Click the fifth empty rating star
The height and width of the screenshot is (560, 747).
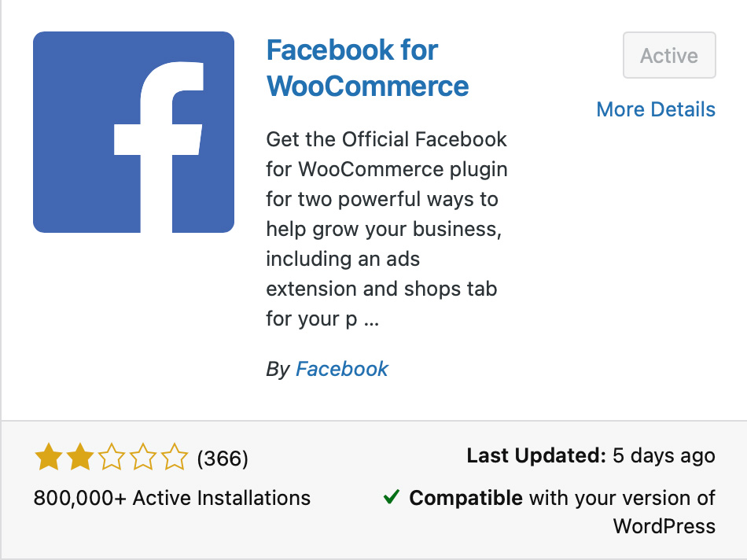click(x=175, y=457)
